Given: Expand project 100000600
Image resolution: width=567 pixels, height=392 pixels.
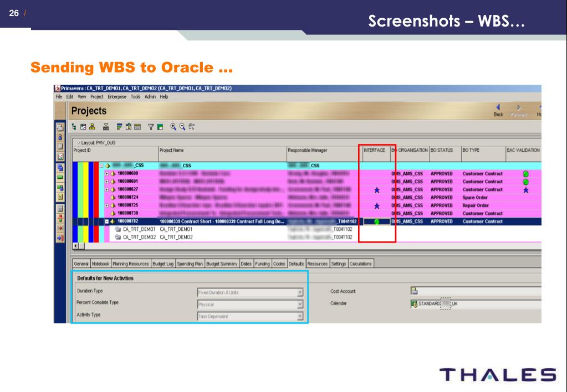Looking at the screenshot, I should click(106, 173).
